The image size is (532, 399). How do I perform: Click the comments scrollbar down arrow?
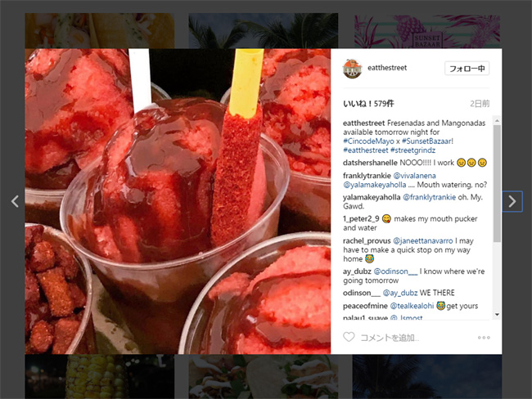coord(497,315)
